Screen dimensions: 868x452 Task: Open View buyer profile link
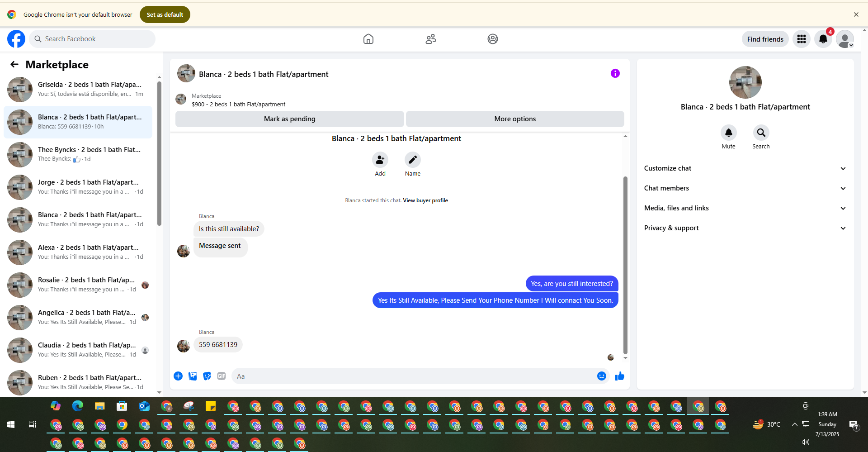click(425, 200)
